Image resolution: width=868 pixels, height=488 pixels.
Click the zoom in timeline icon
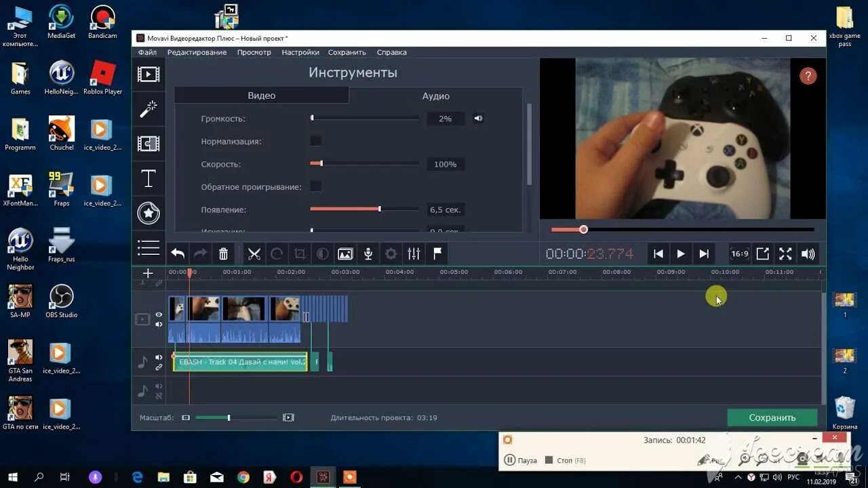[288, 418]
